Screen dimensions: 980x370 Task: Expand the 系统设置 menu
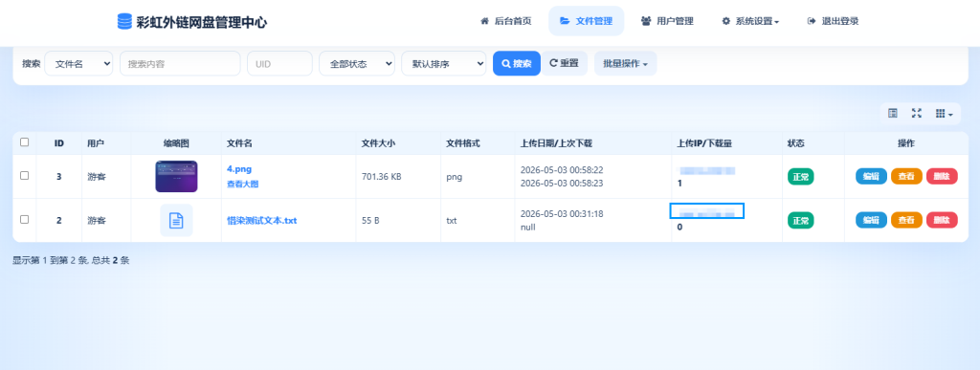click(x=750, y=21)
